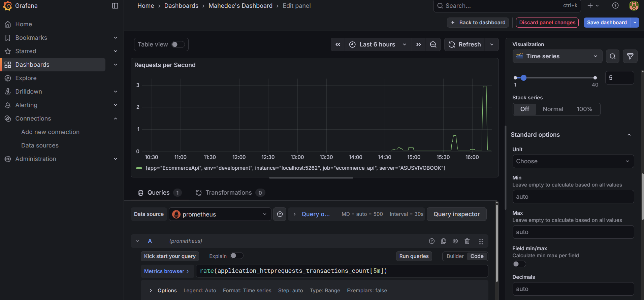Screen dimensions: 644x300
Task: Hide query A with eye icon
Action: point(455,241)
